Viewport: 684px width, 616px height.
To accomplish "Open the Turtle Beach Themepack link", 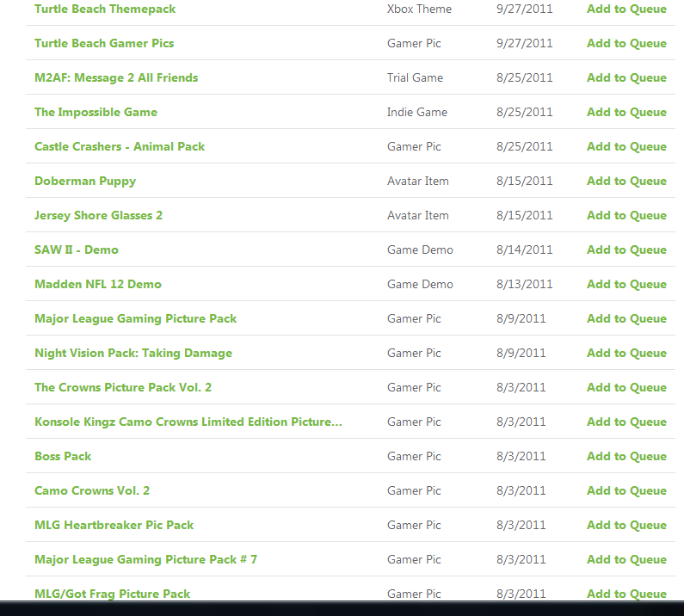I will 105,9.
